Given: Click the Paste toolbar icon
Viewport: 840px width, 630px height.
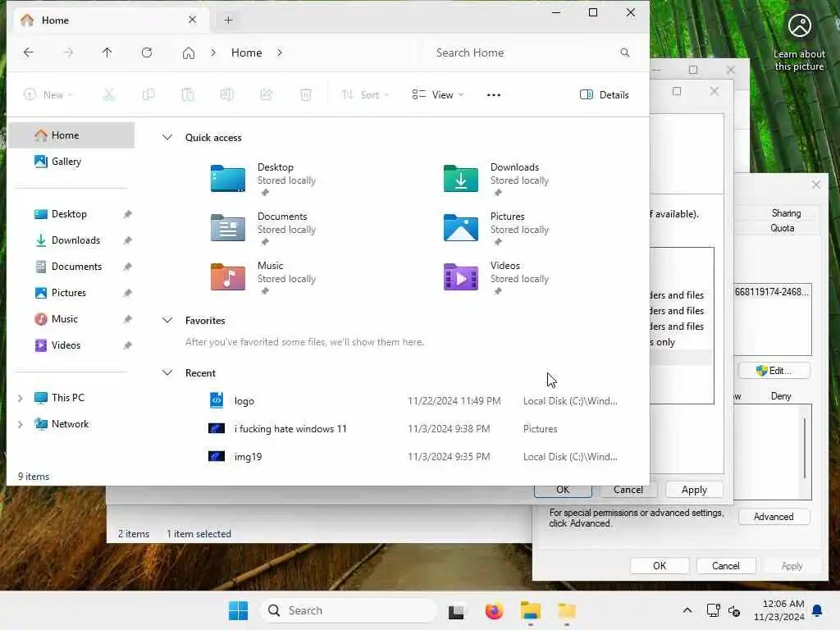Looking at the screenshot, I should click(188, 95).
